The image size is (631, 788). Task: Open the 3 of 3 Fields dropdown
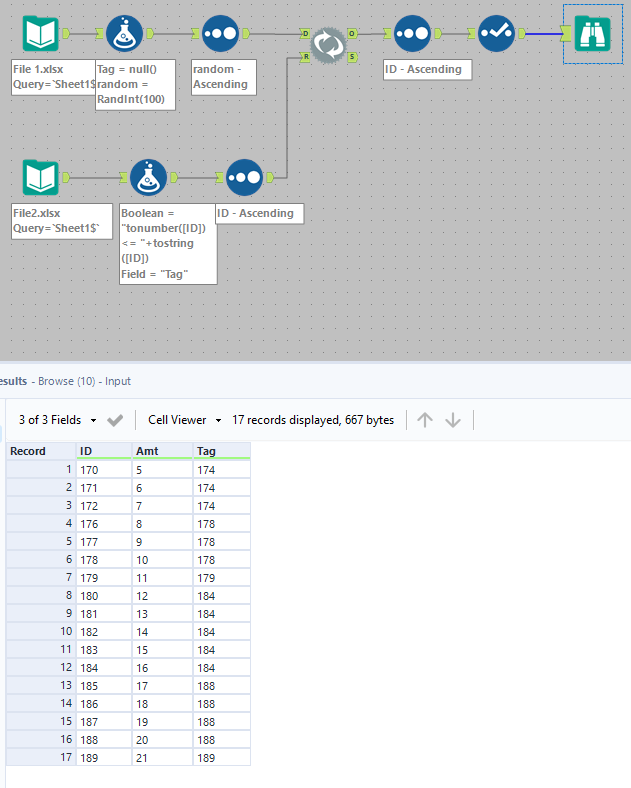point(57,420)
